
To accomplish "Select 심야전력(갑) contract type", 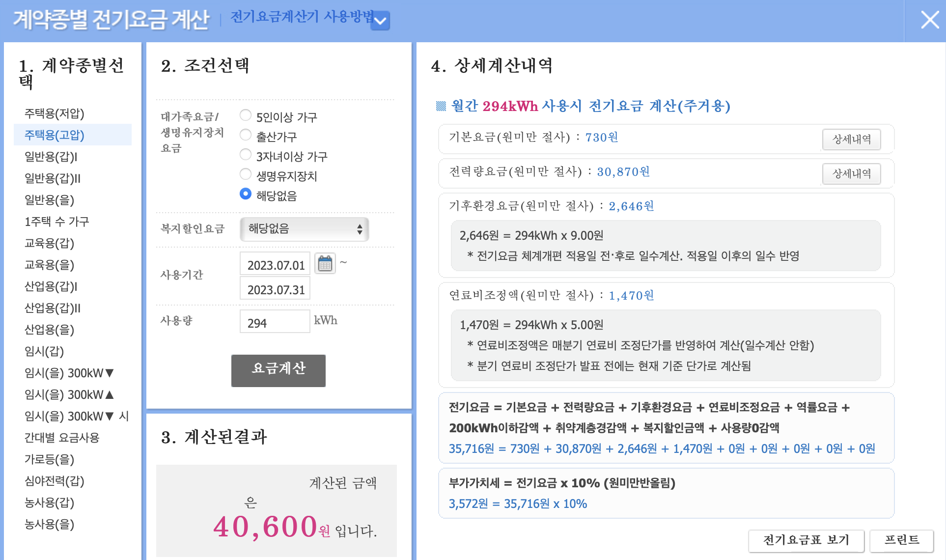I will (55, 481).
